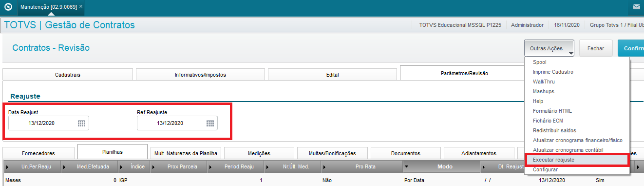Image resolution: width=644 pixels, height=186 pixels.
Task: Switch to the Informativos/Impostos tab
Action: 200,75
